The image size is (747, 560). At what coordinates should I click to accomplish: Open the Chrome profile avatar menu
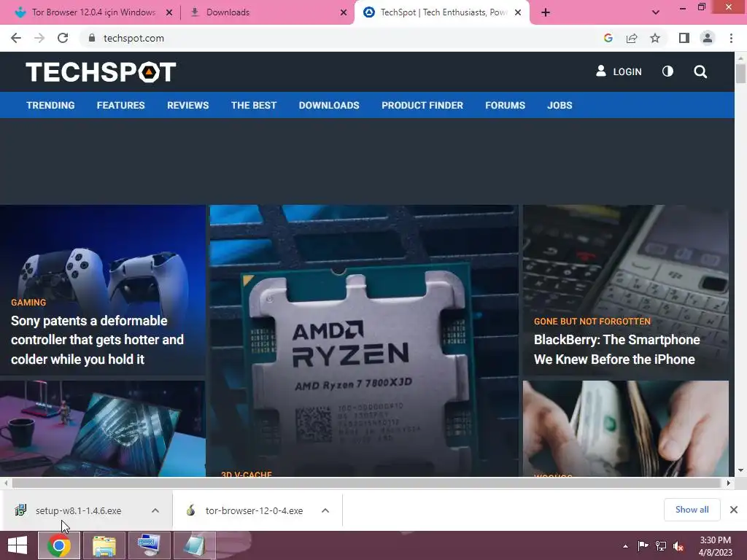[x=708, y=38]
